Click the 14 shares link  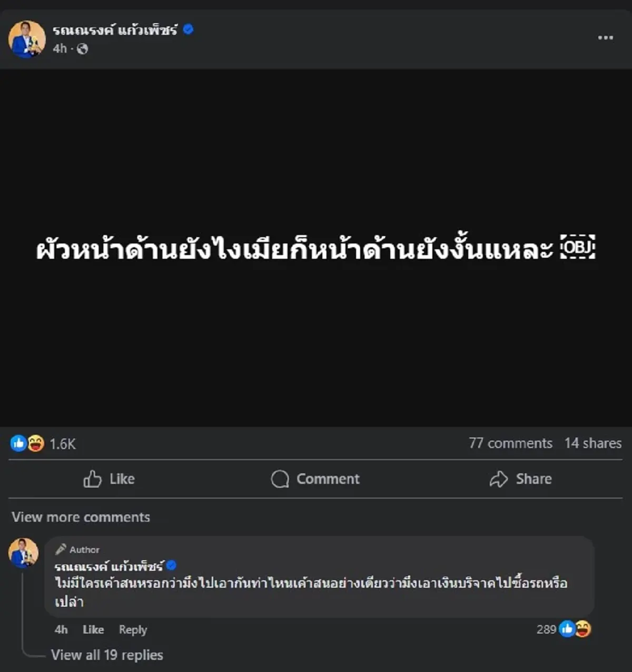592,443
